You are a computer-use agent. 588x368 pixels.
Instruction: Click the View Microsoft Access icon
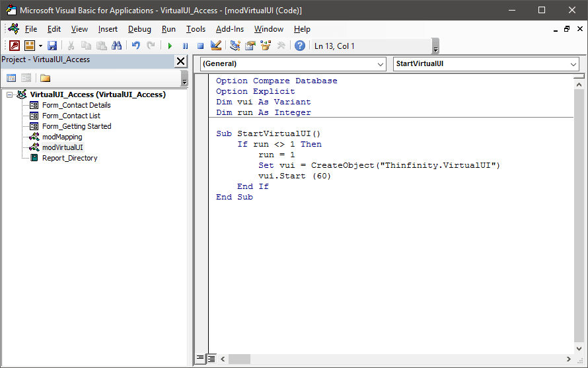coord(15,46)
